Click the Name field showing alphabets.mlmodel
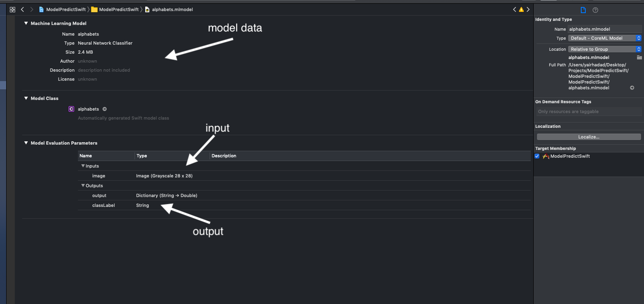The width and height of the screenshot is (644, 304). (x=604, y=29)
